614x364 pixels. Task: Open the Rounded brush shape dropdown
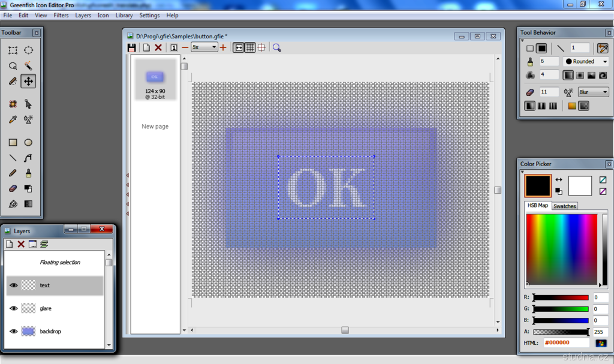586,61
